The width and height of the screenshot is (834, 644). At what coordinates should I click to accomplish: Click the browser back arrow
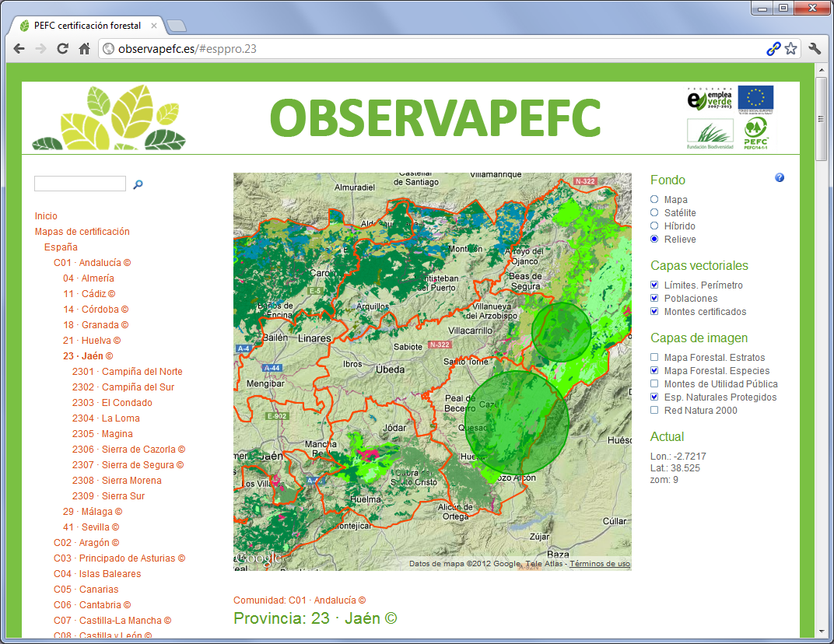click(19, 49)
